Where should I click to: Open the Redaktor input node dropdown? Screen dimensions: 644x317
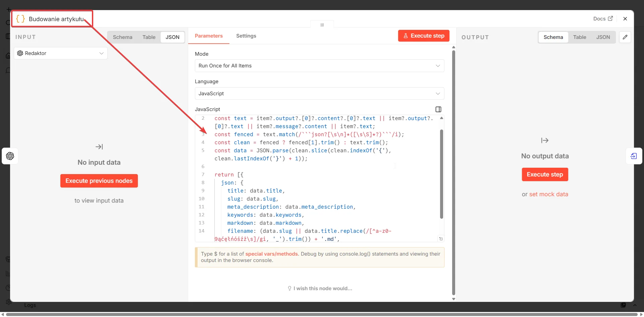click(x=61, y=53)
